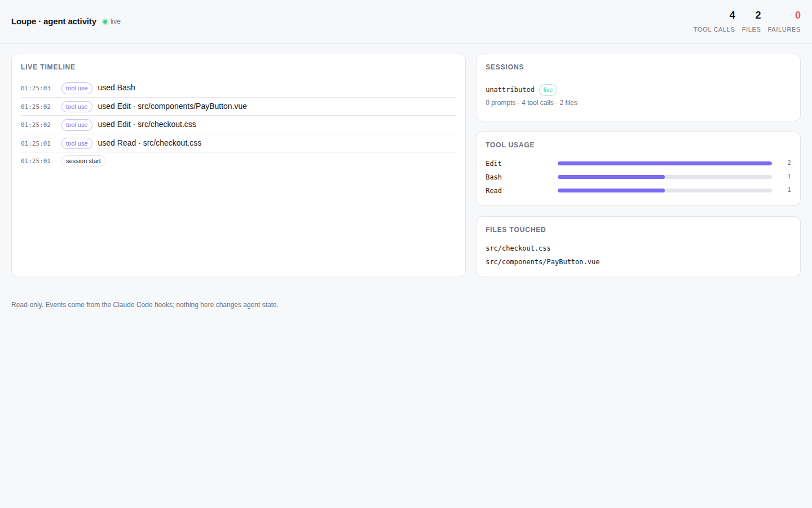Click the "tool use" badge beside Read checkout.css
Viewport: 812px width, 508px height.
click(77, 143)
